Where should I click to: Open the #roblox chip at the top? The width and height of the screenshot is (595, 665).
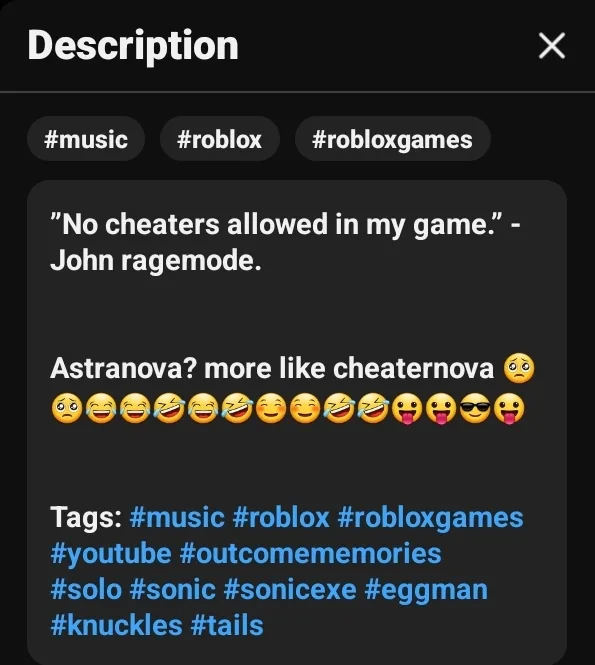220,139
